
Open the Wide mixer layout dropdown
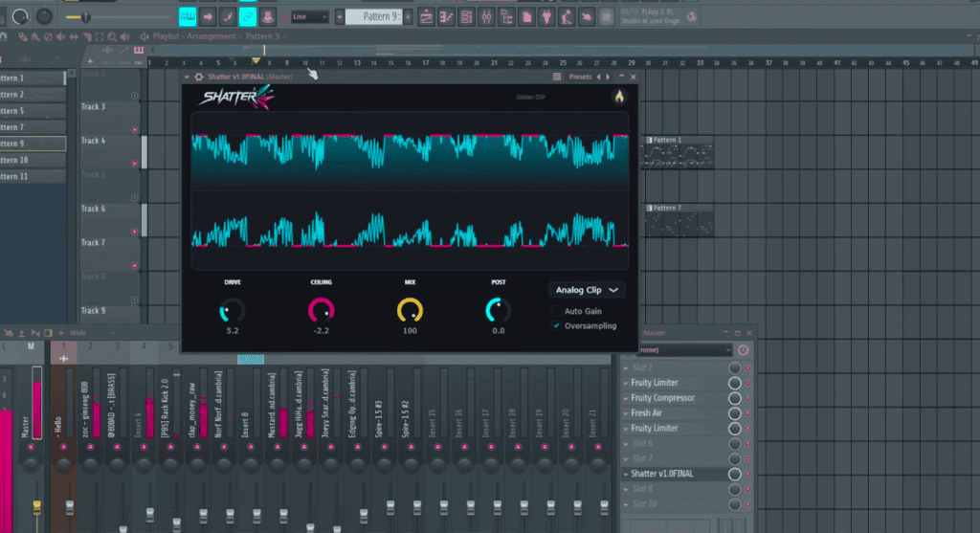(x=91, y=333)
